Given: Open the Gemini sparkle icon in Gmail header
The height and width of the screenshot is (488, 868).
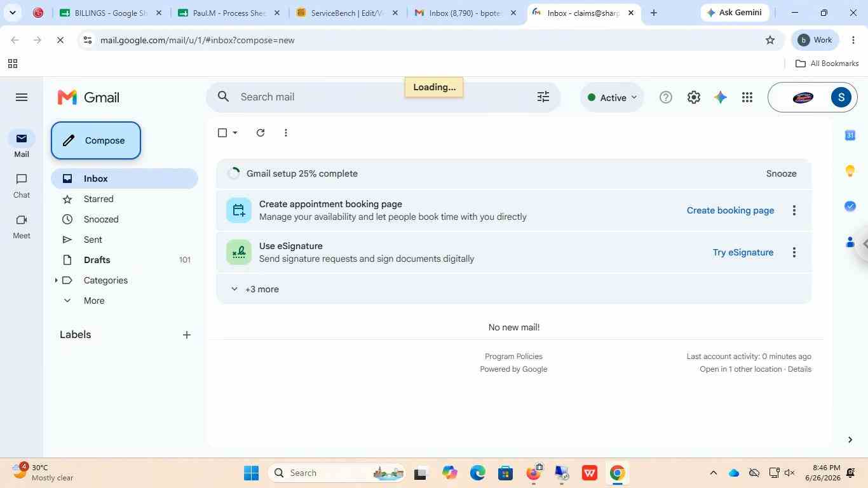Looking at the screenshot, I should click(x=720, y=97).
